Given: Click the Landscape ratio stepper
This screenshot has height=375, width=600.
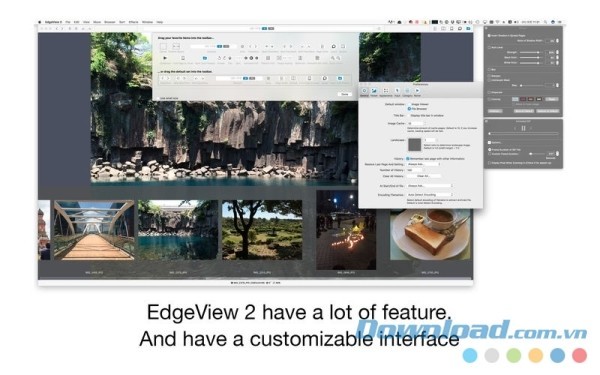Looking at the screenshot, I should tap(437, 140).
